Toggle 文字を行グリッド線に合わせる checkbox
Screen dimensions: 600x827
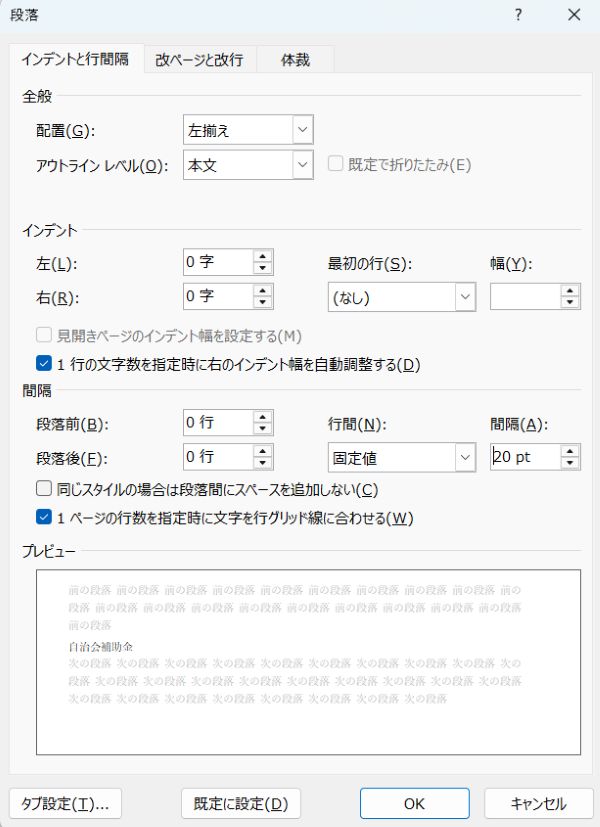[44, 517]
